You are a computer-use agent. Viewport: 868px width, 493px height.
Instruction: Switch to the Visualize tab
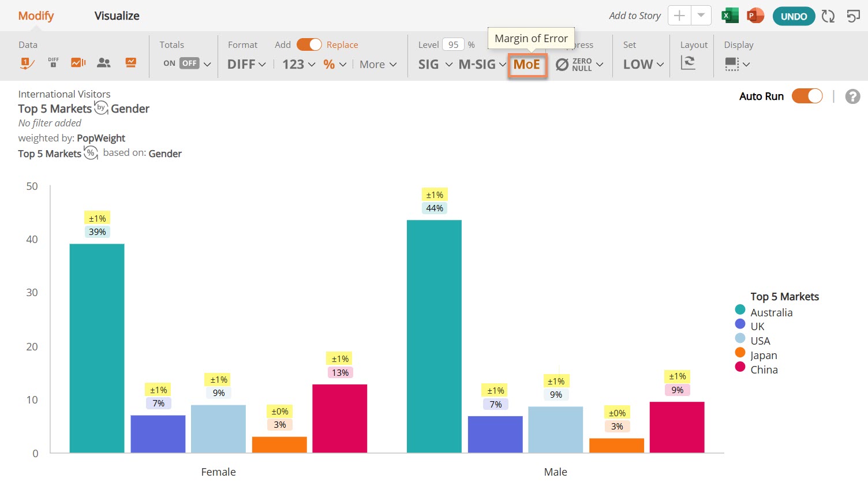[117, 16]
